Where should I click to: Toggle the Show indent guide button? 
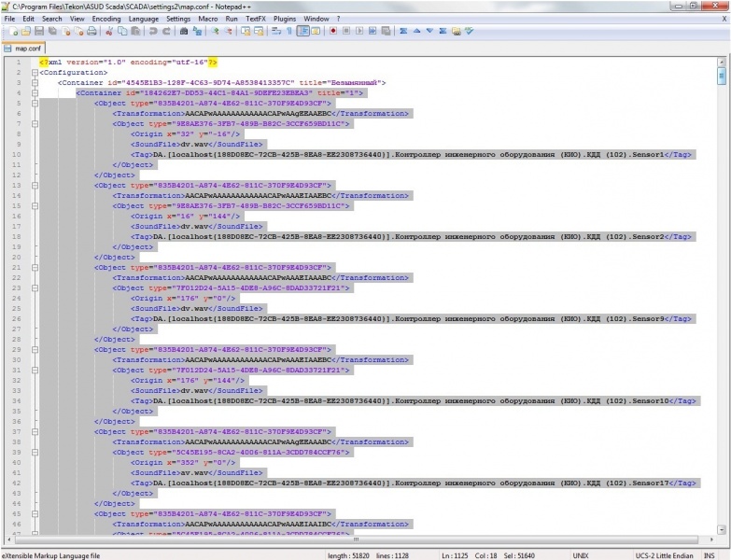(x=303, y=31)
